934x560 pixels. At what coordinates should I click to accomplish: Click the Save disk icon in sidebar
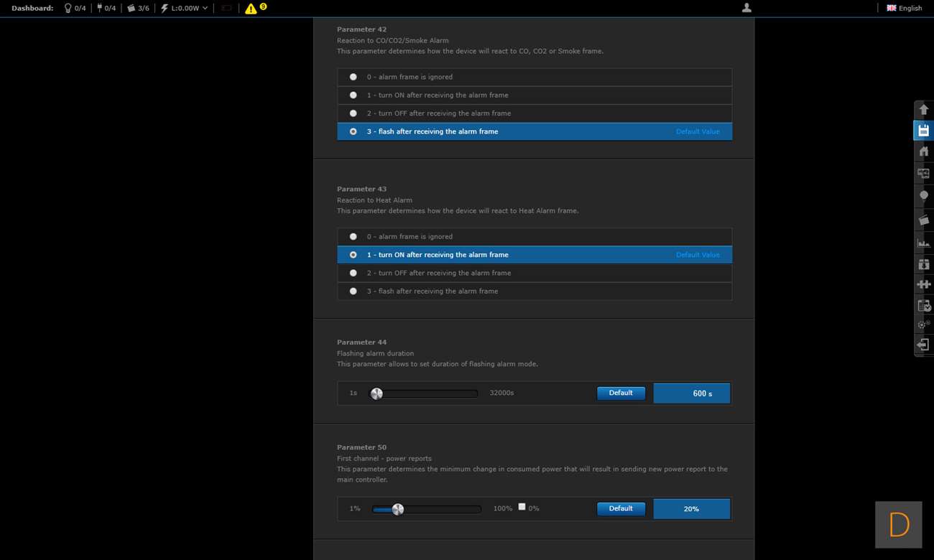(x=923, y=131)
